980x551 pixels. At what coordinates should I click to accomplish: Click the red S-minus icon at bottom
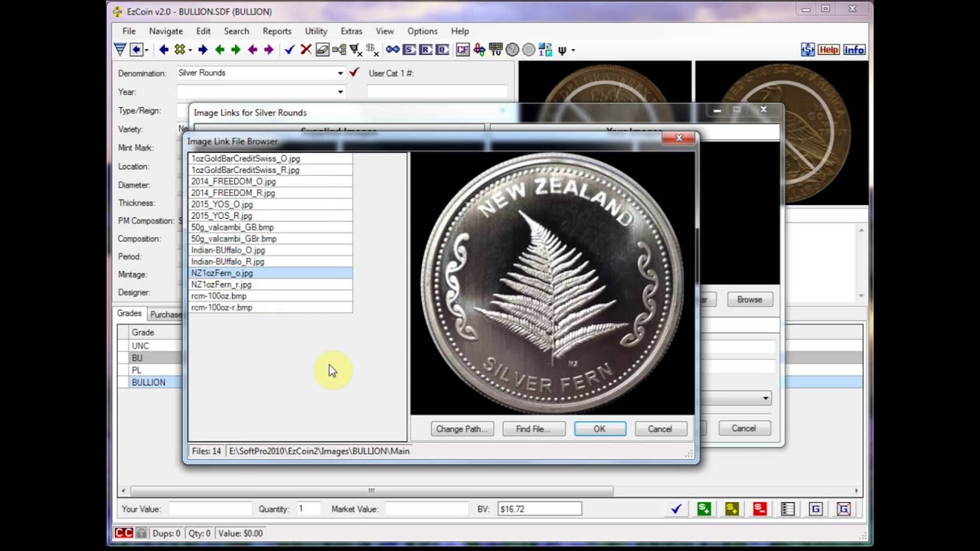tap(759, 509)
